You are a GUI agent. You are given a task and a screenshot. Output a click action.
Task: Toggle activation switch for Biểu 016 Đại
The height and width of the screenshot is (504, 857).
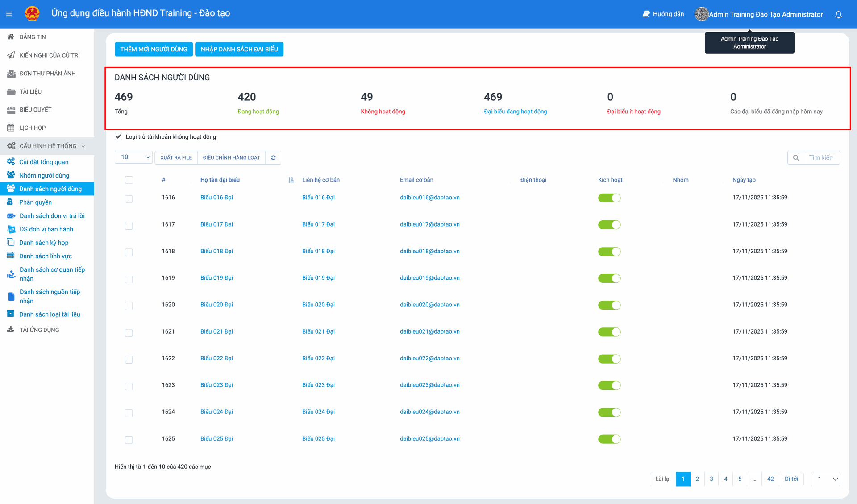tap(609, 198)
